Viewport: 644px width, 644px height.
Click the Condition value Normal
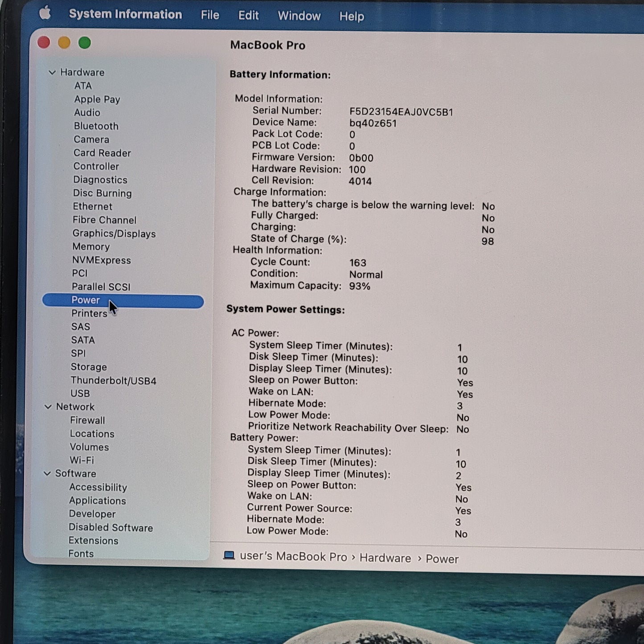click(366, 275)
